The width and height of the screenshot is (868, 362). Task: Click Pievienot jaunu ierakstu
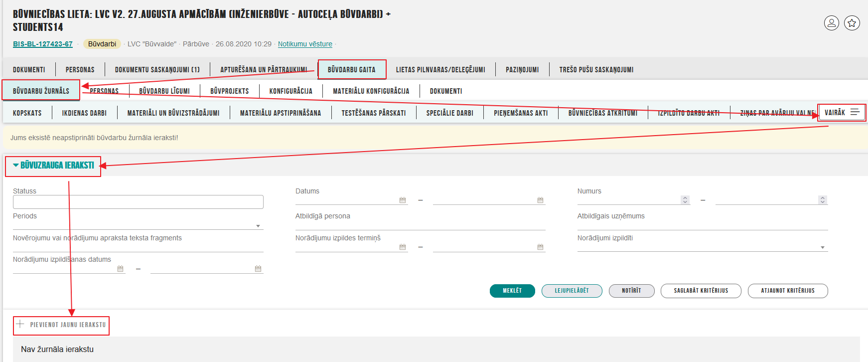point(61,325)
